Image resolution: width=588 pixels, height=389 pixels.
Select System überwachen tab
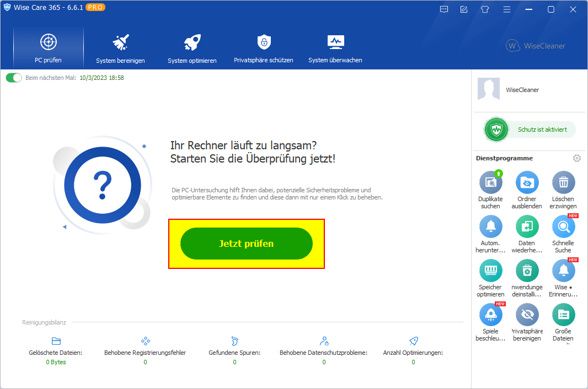click(x=335, y=48)
